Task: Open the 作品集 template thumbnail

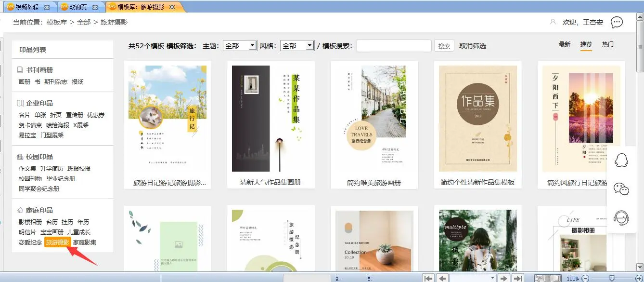Action: [x=477, y=119]
